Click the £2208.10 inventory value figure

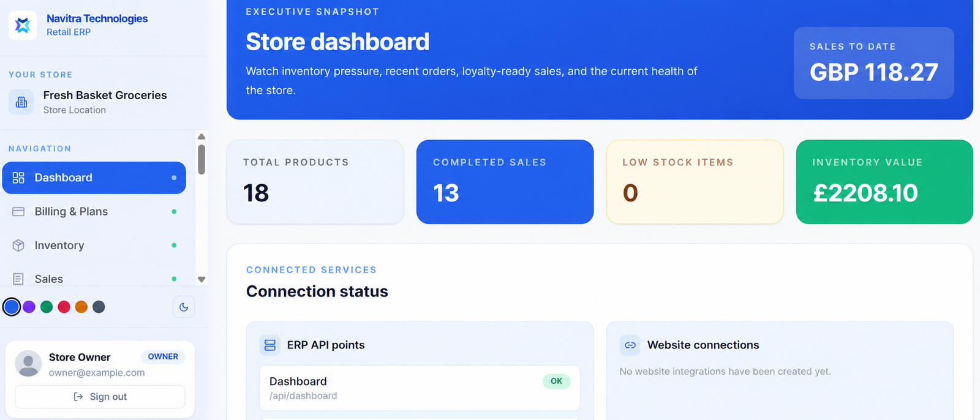pyautogui.click(x=865, y=193)
